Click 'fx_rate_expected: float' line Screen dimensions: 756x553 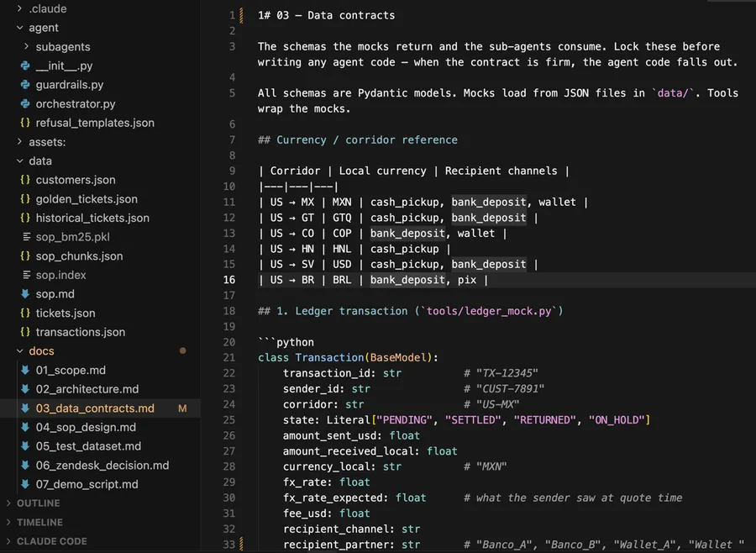click(x=354, y=498)
